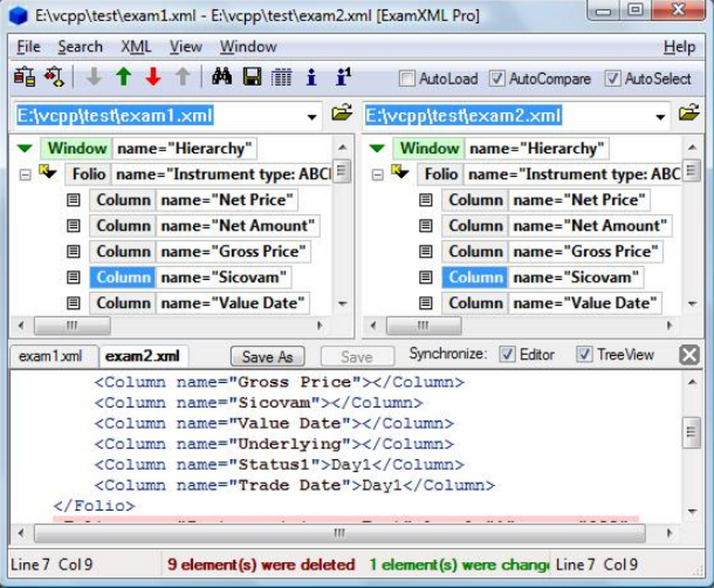The height and width of the screenshot is (588, 714).
Task: Collapse the Folio node in left tree
Action: click(25, 176)
